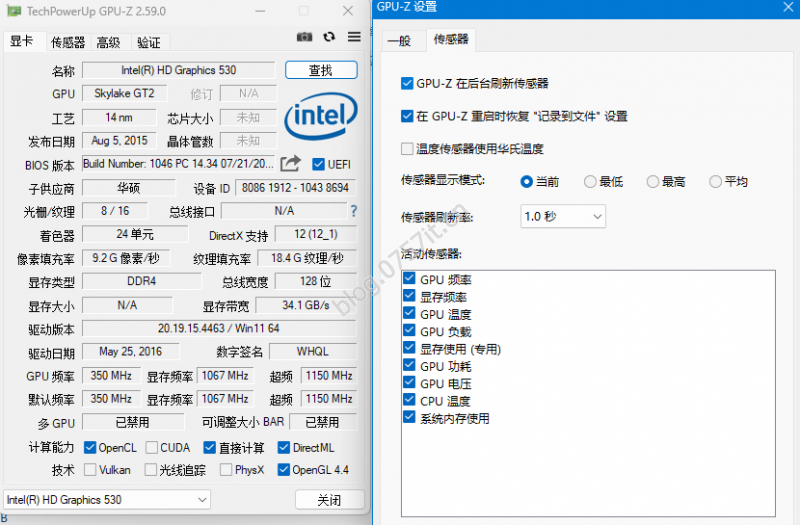Close the GPU-Z 设置 dialog
Viewport: 800px width, 525px height.
click(x=788, y=7)
